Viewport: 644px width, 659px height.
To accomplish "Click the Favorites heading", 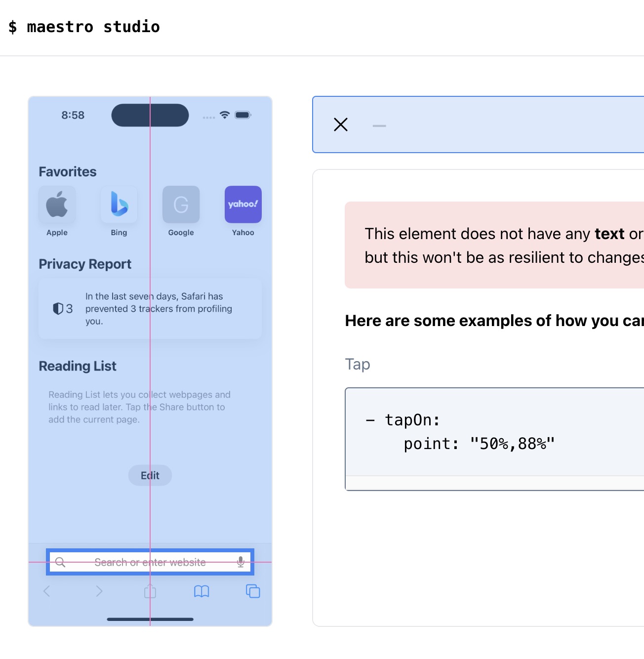I will coord(68,172).
